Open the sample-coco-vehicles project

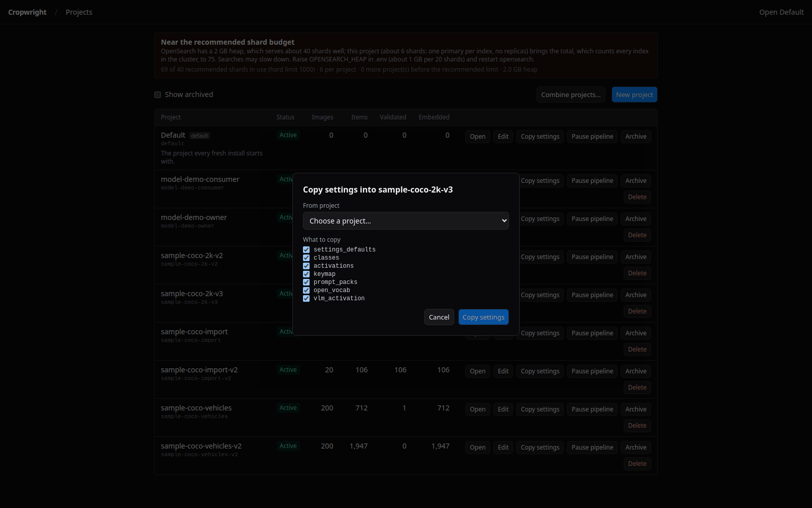tap(478, 409)
